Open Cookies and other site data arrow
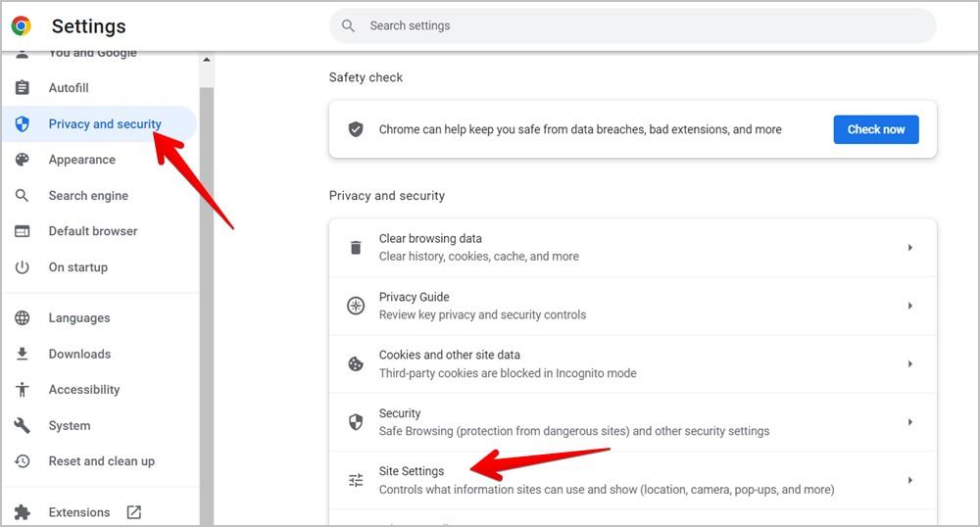Screen dimensions: 980x527 point(910,363)
